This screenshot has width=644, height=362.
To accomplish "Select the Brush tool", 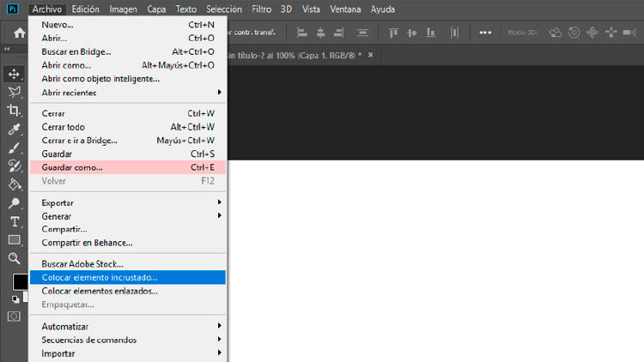I will [14, 148].
